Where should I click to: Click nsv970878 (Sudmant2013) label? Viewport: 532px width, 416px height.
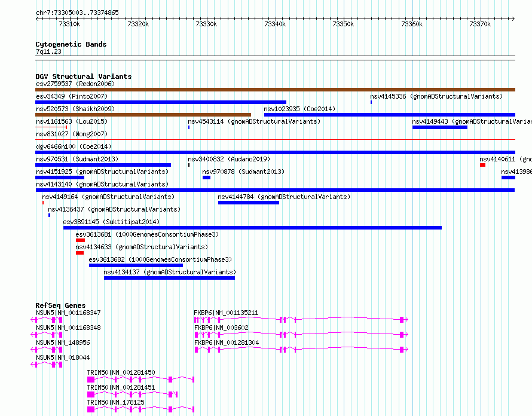pos(243,172)
